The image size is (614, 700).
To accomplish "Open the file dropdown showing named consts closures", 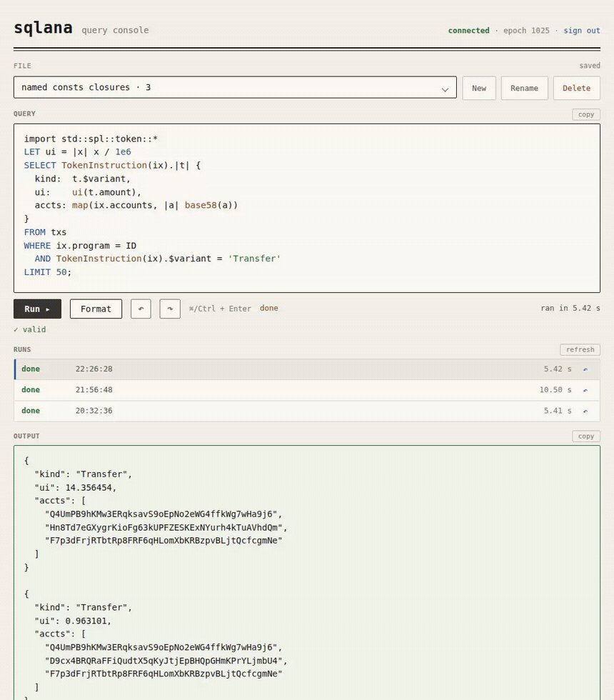I will click(x=235, y=87).
